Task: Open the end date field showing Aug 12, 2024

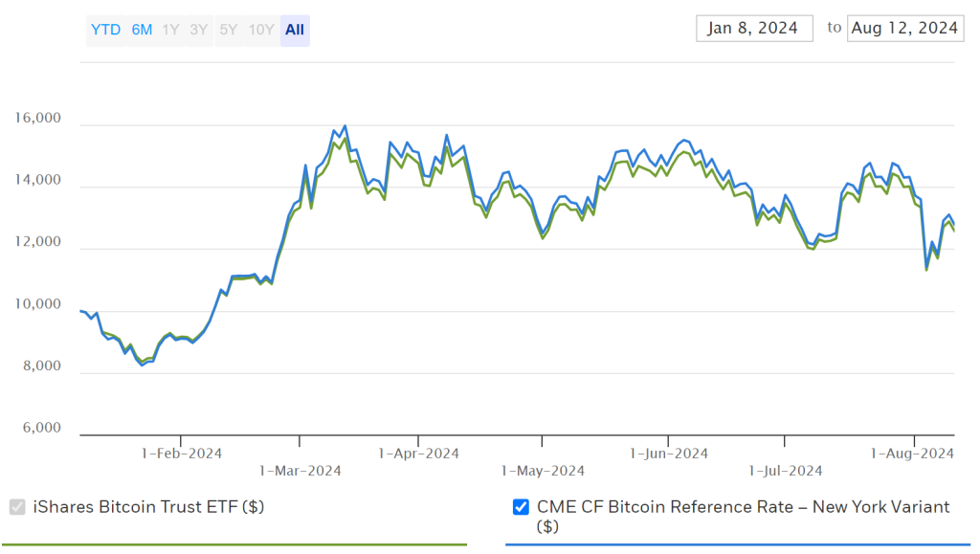Action: pos(904,28)
